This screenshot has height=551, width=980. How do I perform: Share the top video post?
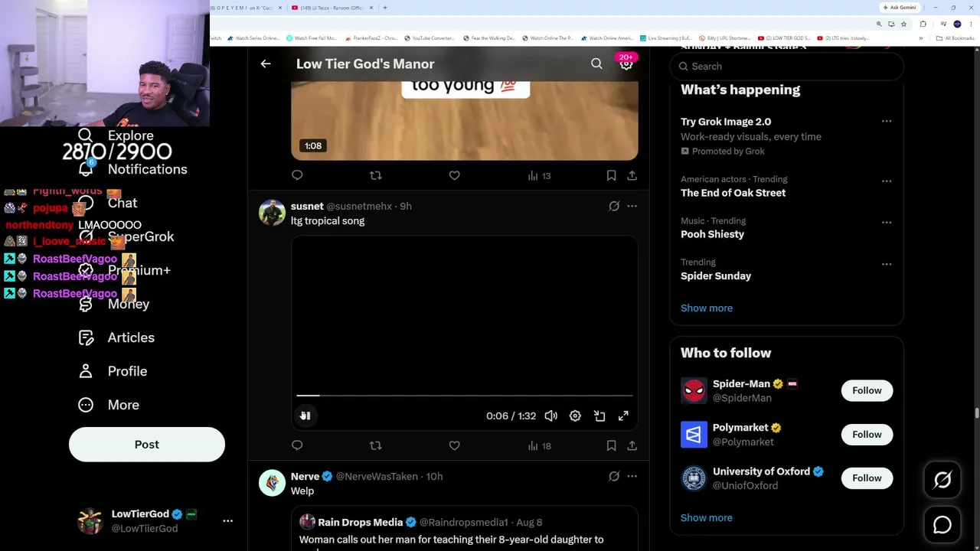pos(632,176)
